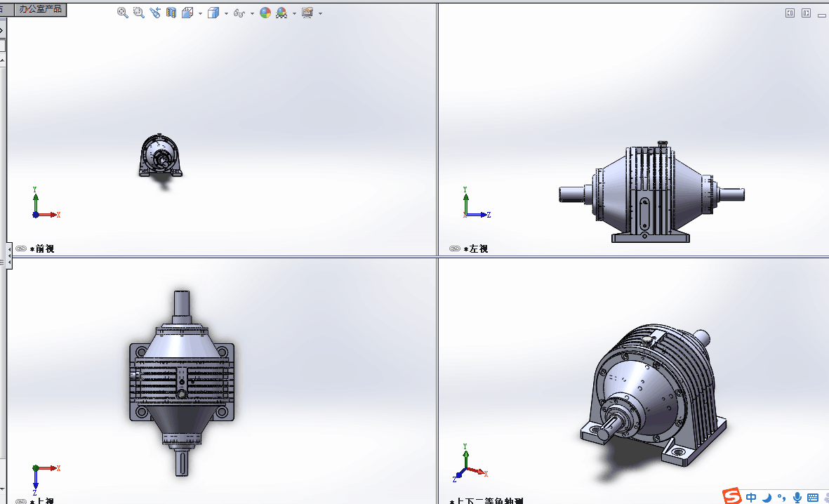Click the View Orientation cube icon
The width and height of the screenshot is (829, 504).
tap(187, 13)
